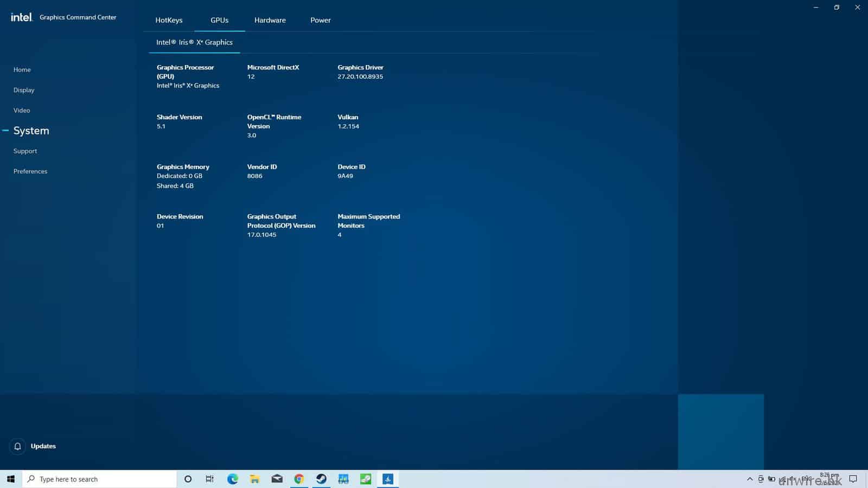Open Cortana circle icon on taskbar

tap(188, 479)
